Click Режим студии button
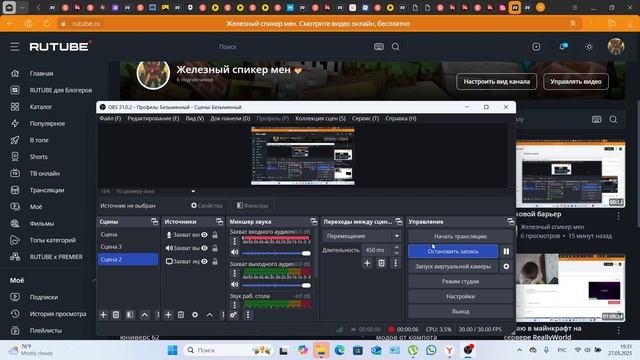 coord(460,281)
